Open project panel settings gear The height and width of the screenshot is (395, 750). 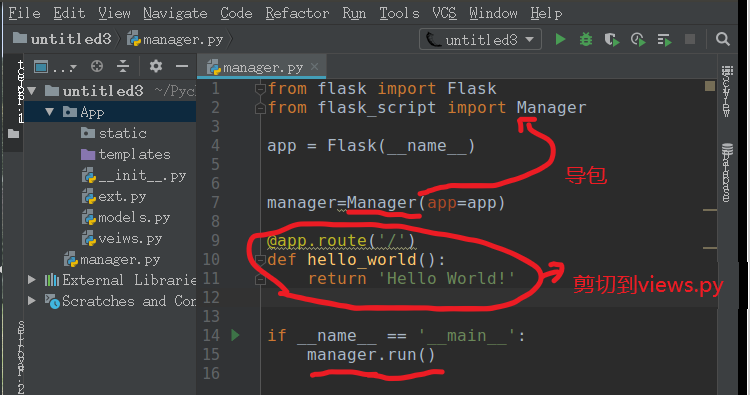pos(155,66)
